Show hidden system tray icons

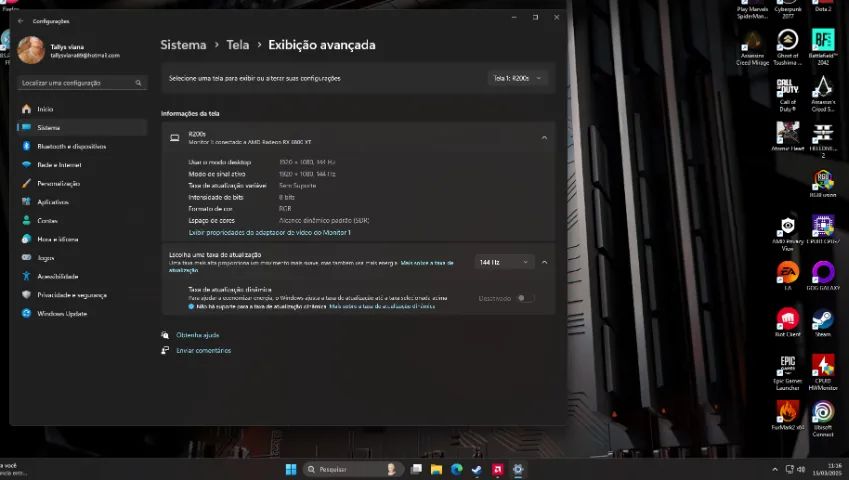(x=774, y=469)
